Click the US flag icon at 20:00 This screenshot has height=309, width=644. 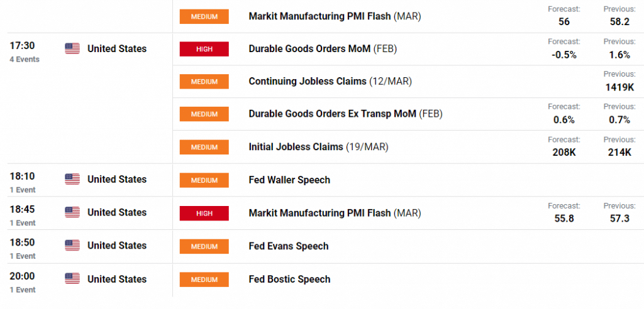point(72,279)
